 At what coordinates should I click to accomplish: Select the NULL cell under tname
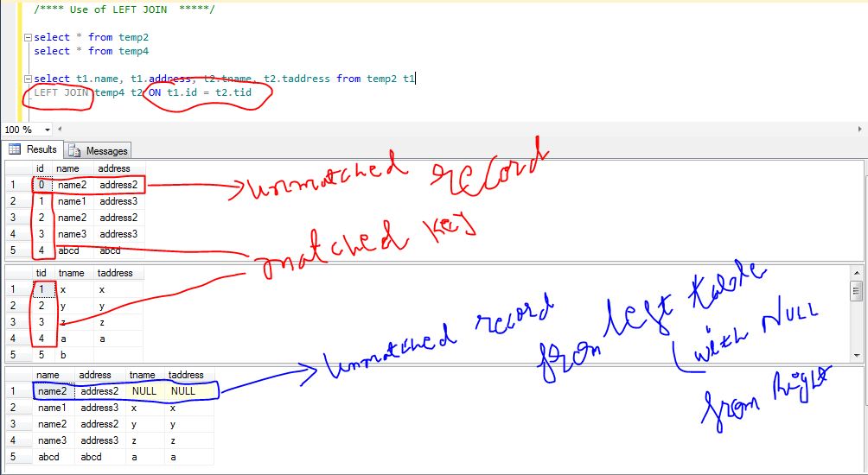(144, 391)
